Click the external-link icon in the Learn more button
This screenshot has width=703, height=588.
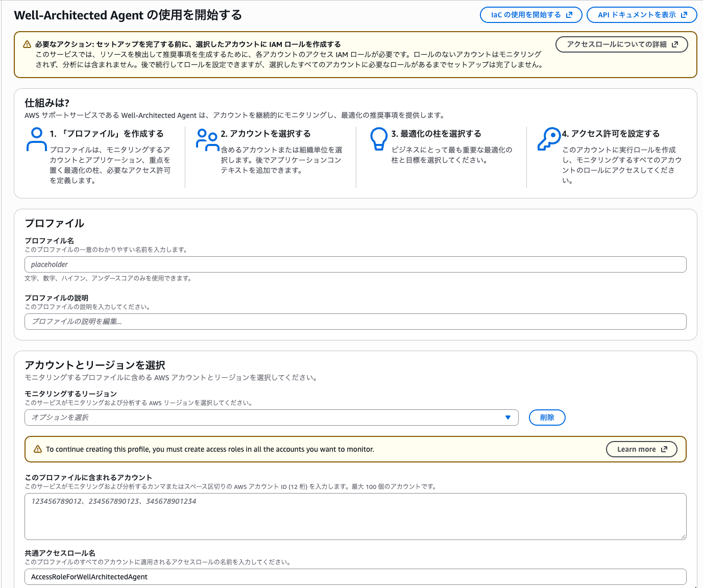[x=664, y=449]
